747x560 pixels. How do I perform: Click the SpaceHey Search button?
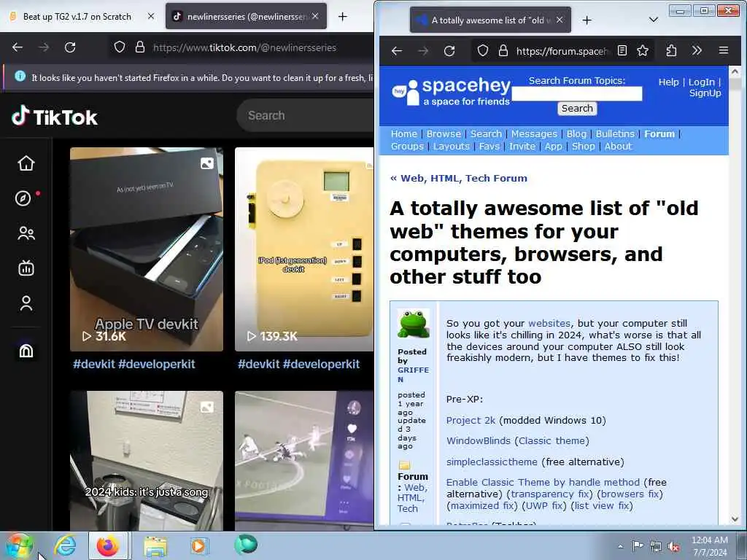(x=577, y=109)
